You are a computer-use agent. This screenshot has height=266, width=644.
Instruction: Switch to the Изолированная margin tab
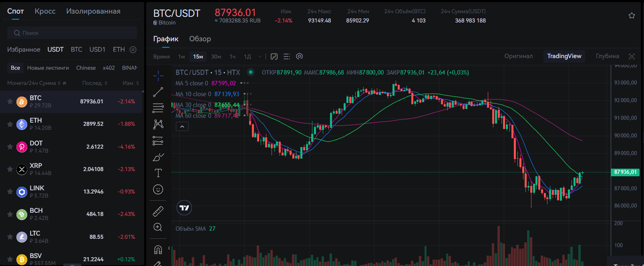93,11
